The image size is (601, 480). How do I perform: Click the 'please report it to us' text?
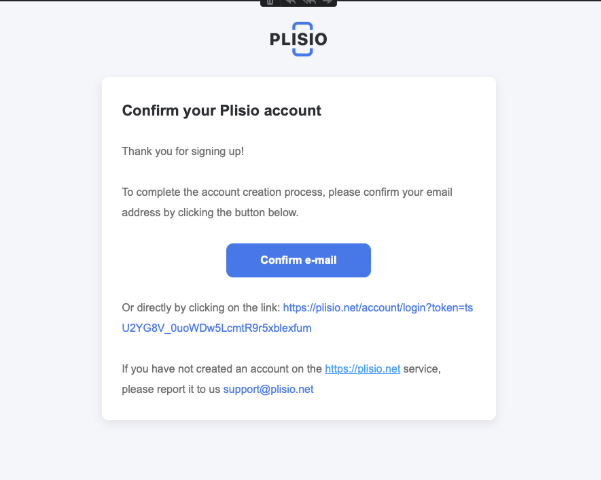click(x=171, y=389)
